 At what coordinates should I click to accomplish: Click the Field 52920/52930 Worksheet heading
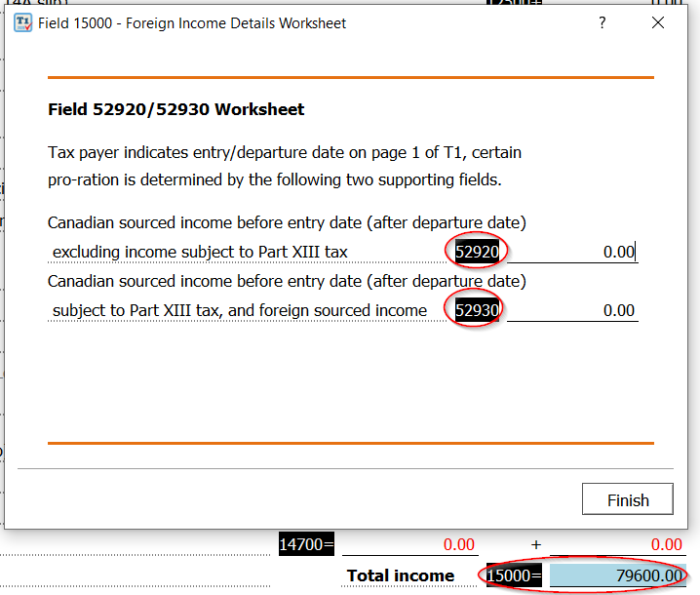click(x=175, y=109)
